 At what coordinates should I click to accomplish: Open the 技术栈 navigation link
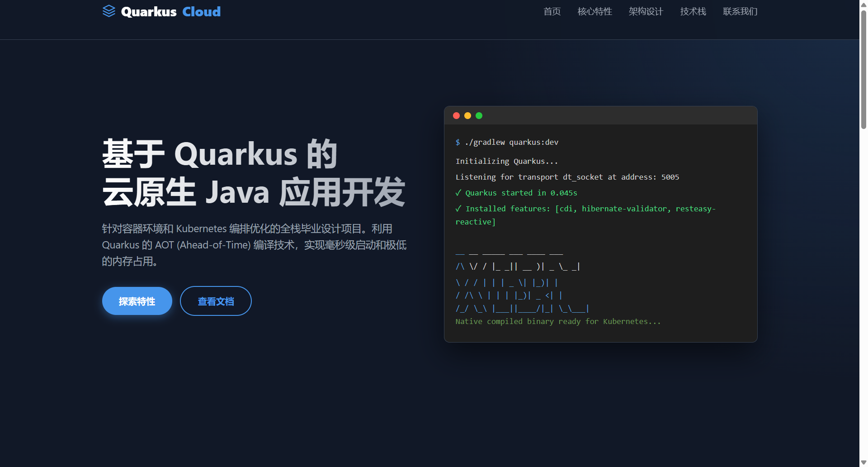[x=693, y=11]
